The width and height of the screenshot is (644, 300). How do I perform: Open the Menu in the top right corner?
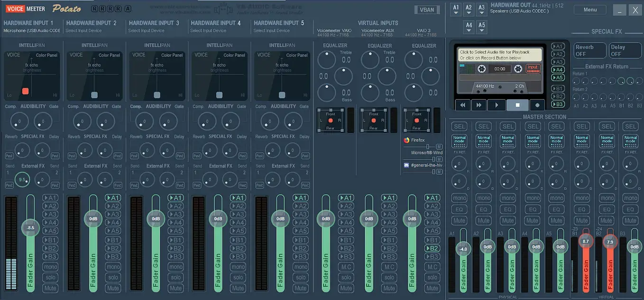pos(589,9)
